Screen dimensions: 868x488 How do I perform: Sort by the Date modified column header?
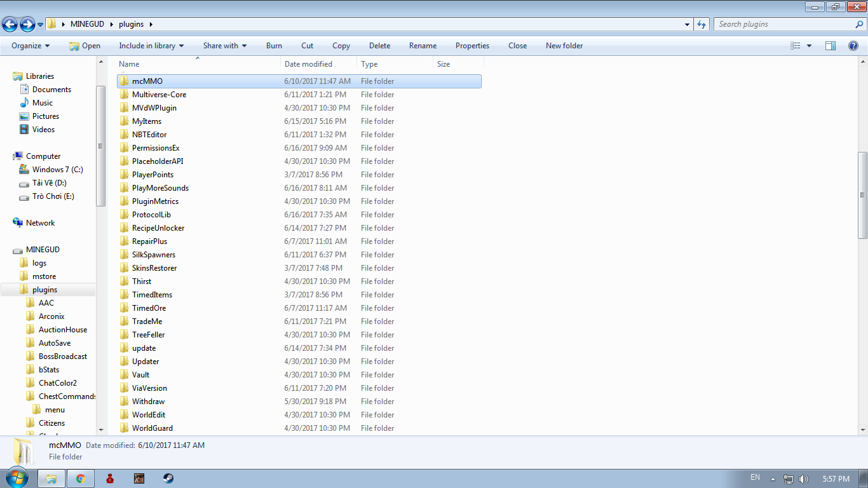point(318,64)
